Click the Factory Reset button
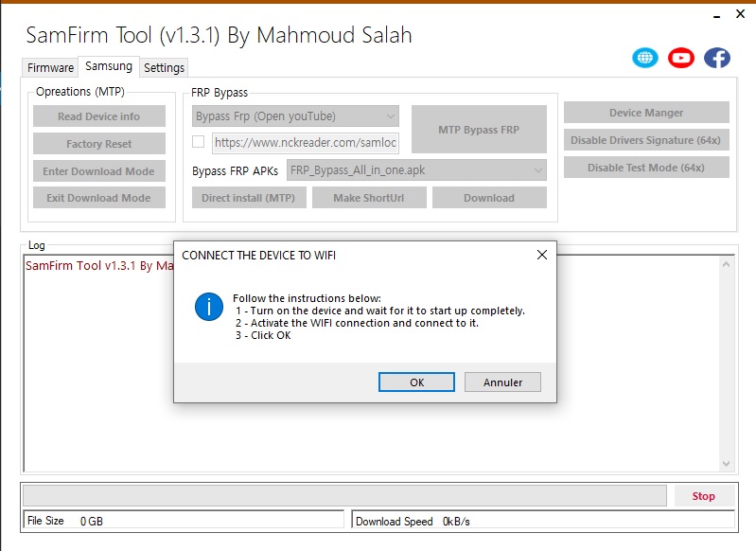Viewport: 756px width, 551px height. [98, 144]
